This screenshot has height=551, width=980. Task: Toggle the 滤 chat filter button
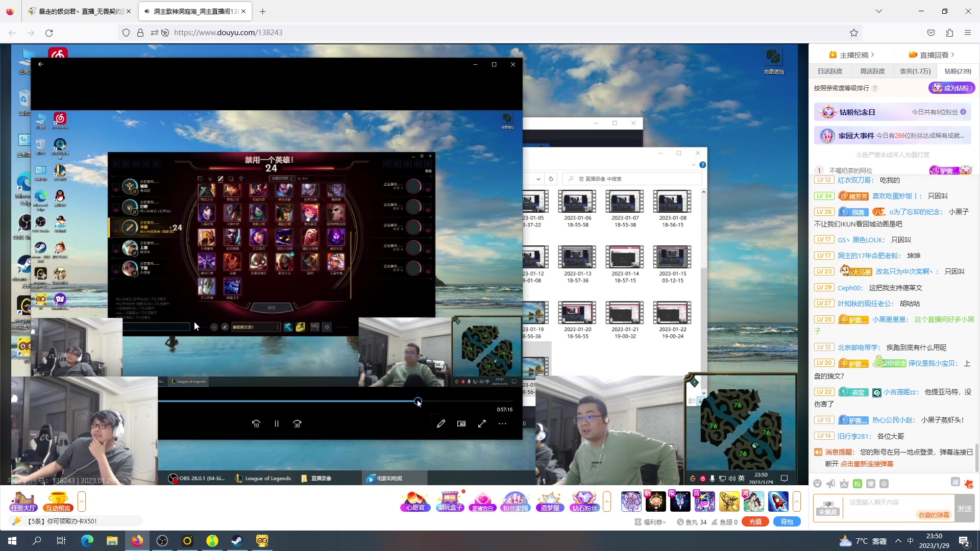955,482
